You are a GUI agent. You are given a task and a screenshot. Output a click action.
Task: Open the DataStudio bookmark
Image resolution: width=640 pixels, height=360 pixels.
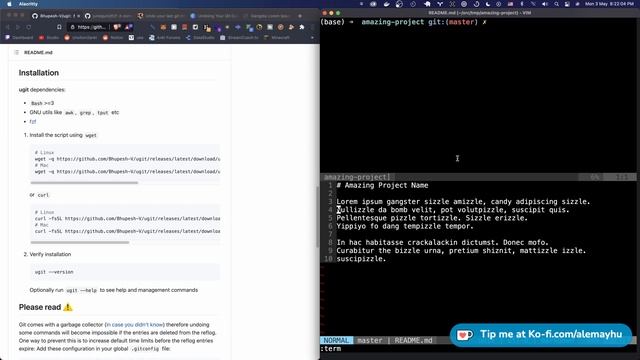pyautogui.click(x=200, y=38)
